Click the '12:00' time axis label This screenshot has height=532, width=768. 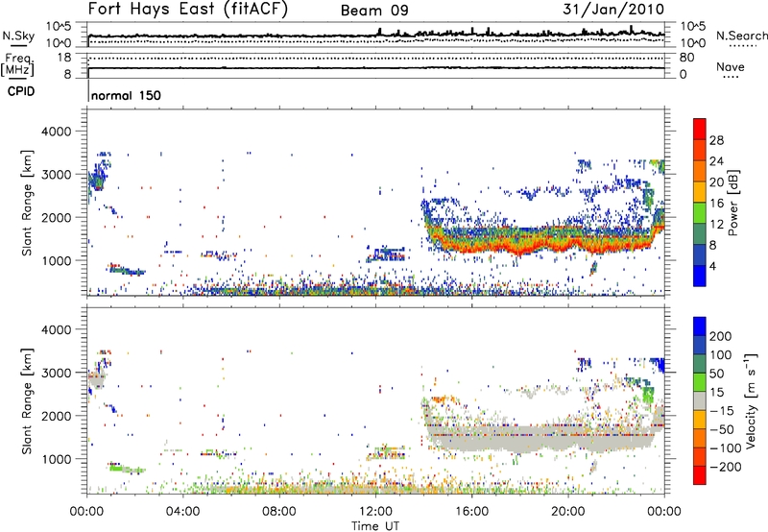click(x=375, y=512)
